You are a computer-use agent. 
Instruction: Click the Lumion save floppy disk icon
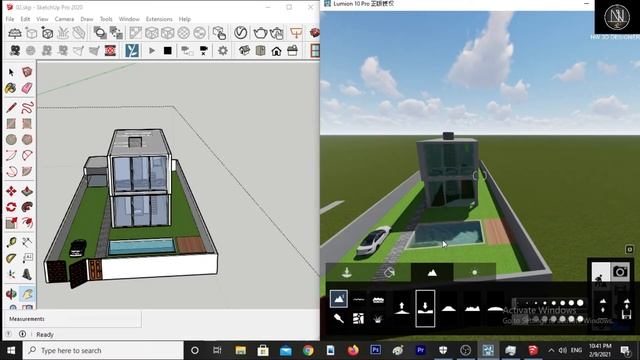click(627, 315)
